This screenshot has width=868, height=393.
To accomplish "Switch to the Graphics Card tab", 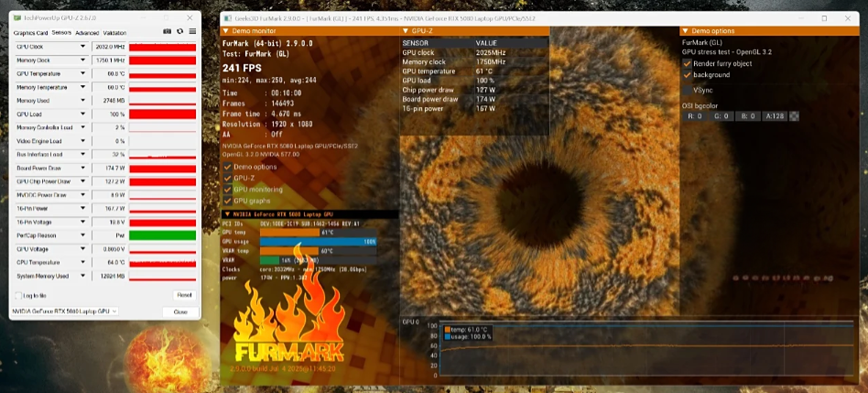I will coord(30,33).
